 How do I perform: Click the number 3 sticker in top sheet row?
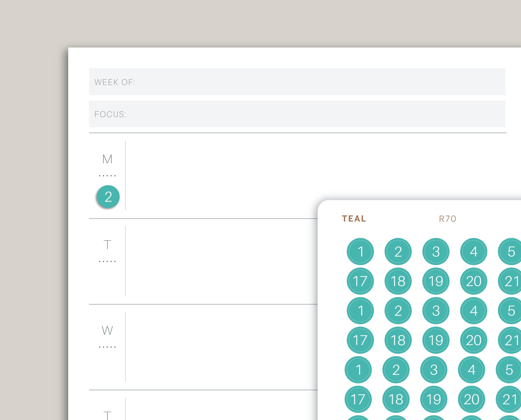pyautogui.click(x=436, y=252)
